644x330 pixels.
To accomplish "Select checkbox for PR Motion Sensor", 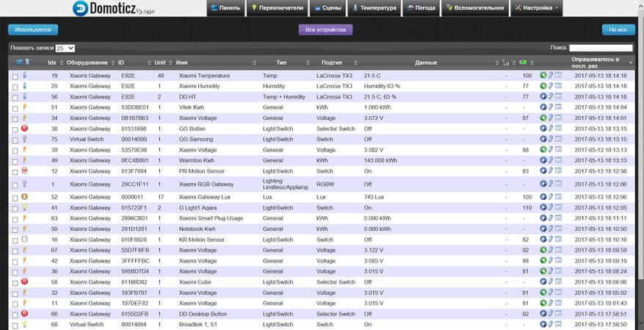I will (15, 172).
